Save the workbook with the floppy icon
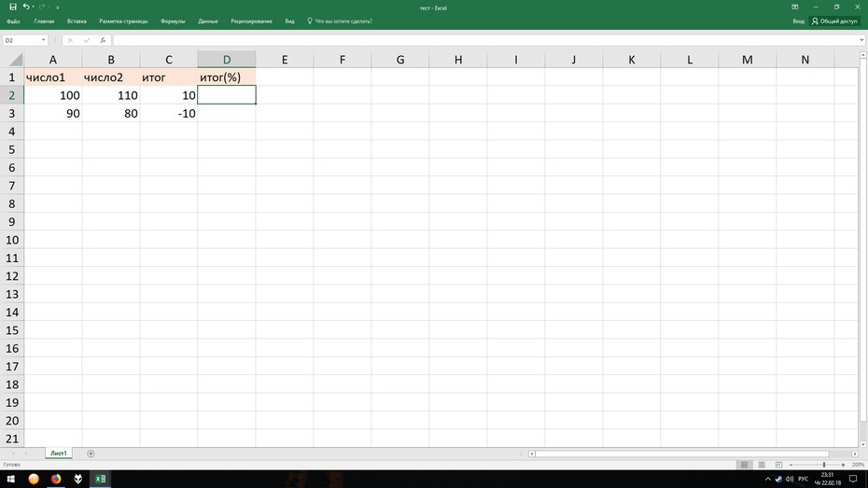Viewport: 868px width, 488px height. [13, 7]
